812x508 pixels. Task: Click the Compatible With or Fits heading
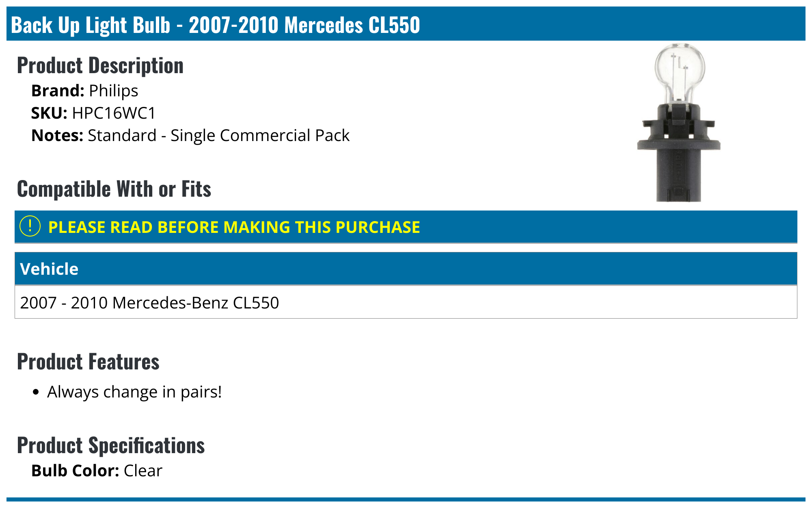pyautogui.click(x=114, y=189)
